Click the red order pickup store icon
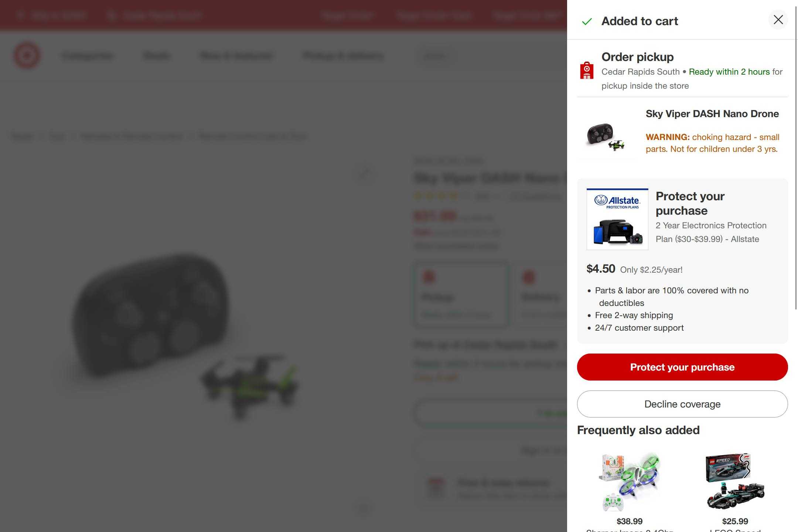The height and width of the screenshot is (532, 798). 587,70
